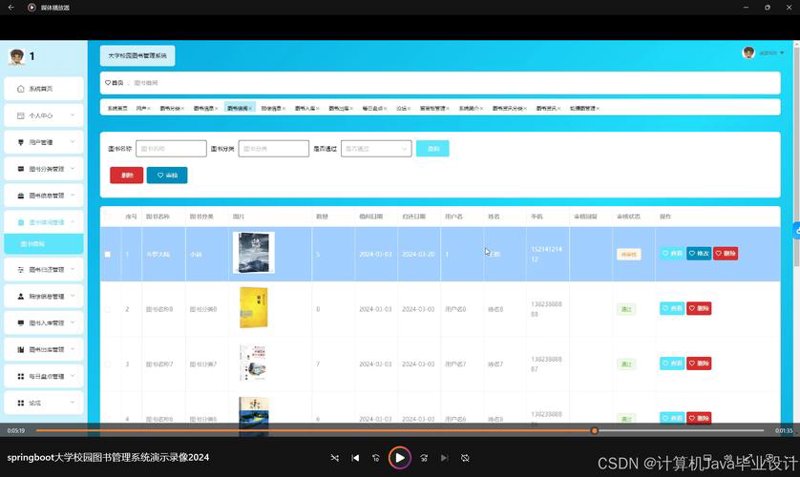Skip to the previous track

pyautogui.click(x=356, y=458)
